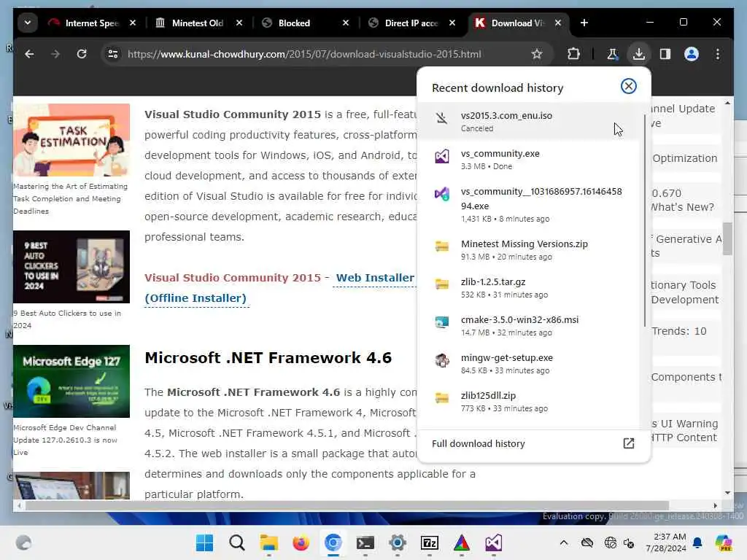The image size is (747, 560).
Task: Open zlib-1.2.5.tar.gz download entry
Action: (x=530, y=288)
